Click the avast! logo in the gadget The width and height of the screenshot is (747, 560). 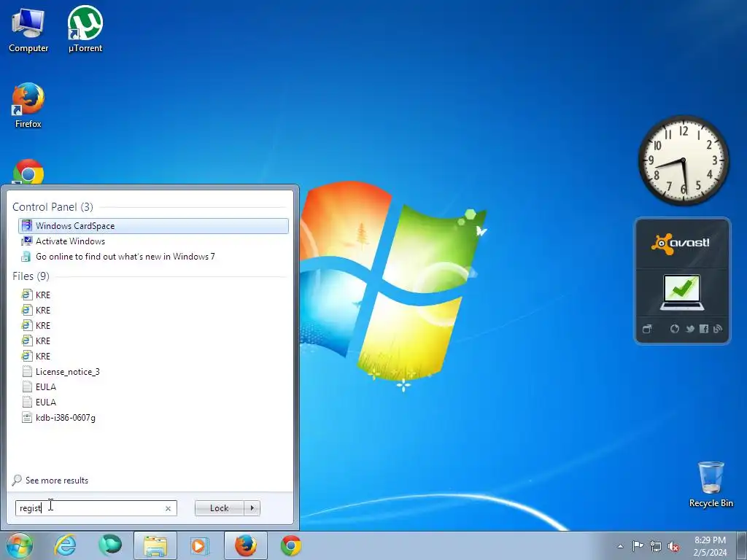pos(681,244)
